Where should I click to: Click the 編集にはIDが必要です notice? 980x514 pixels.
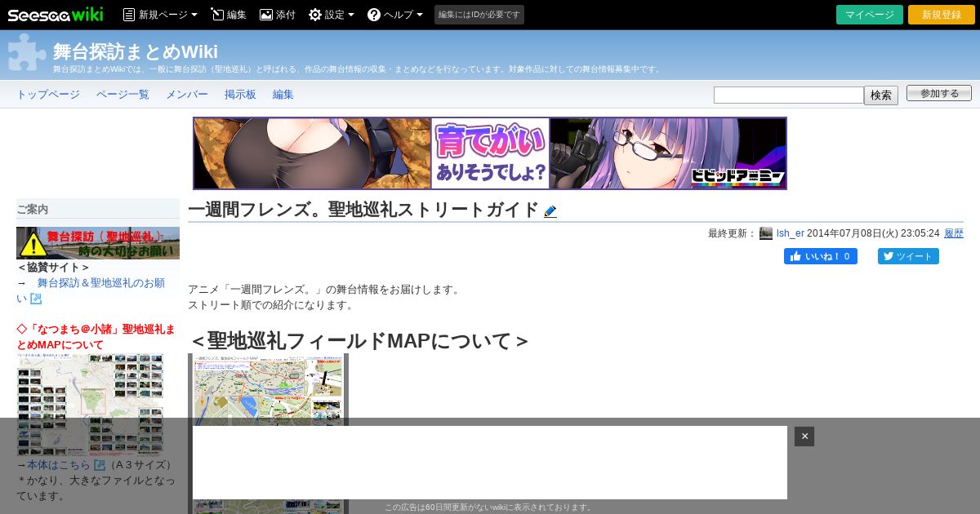[479, 15]
